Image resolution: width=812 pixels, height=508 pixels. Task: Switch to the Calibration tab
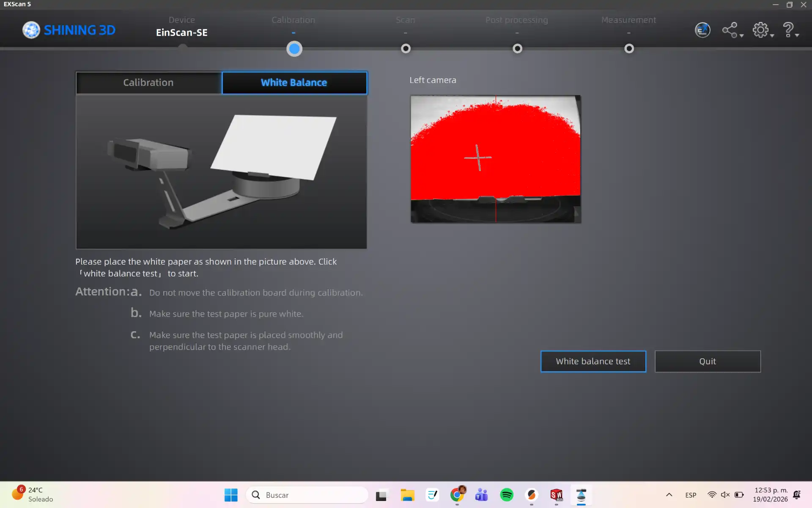pyautogui.click(x=148, y=83)
